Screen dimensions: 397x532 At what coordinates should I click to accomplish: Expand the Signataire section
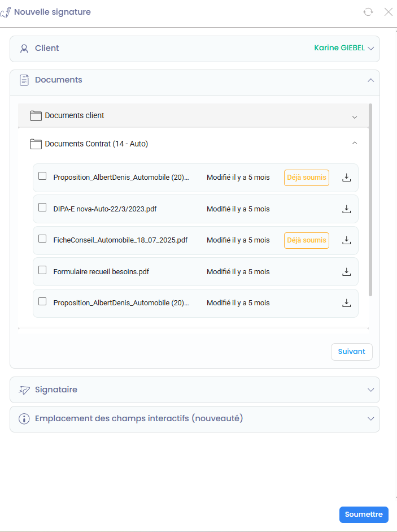371,390
